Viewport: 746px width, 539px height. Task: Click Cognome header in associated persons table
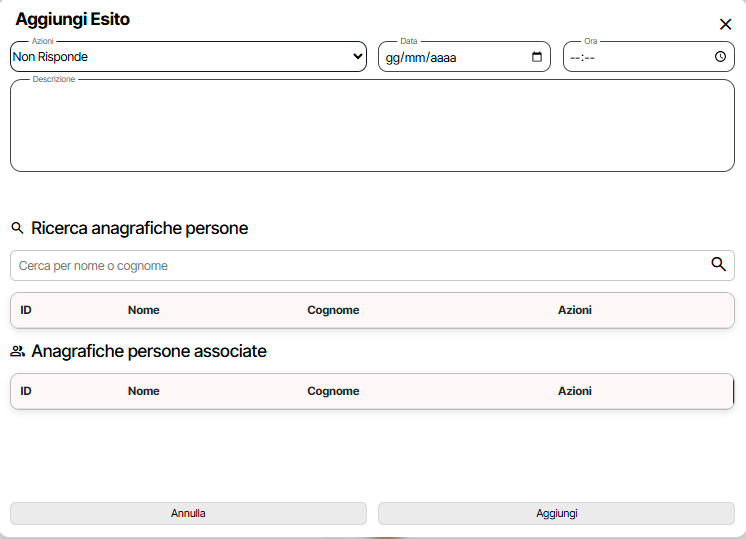pyautogui.click(x=333, y=391)
